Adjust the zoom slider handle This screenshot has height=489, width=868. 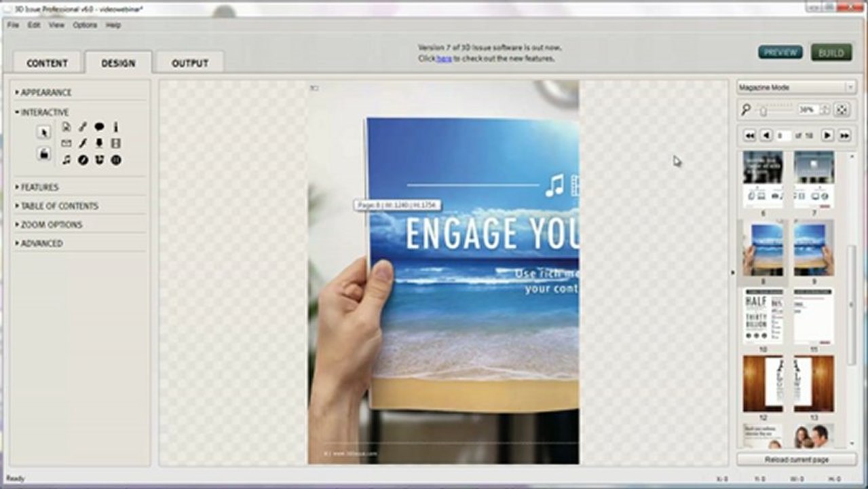tap(763, 111)
